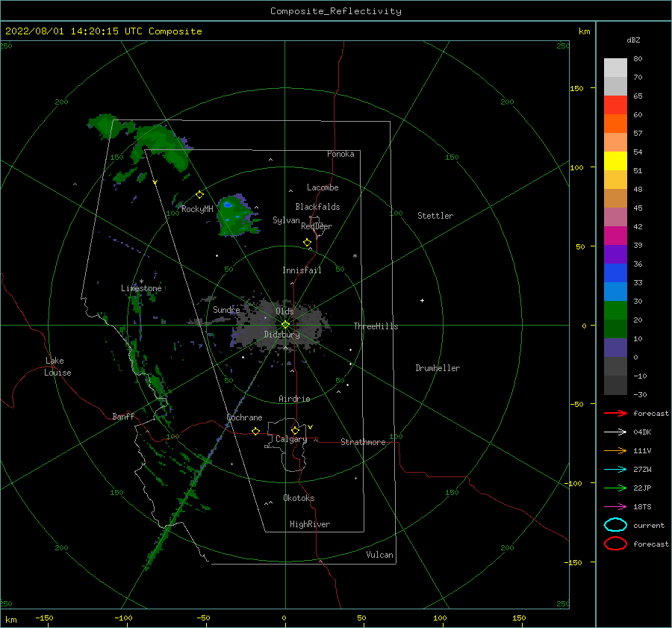Click the RockyMH label
The image size is (672, 628).
point(197,209)
